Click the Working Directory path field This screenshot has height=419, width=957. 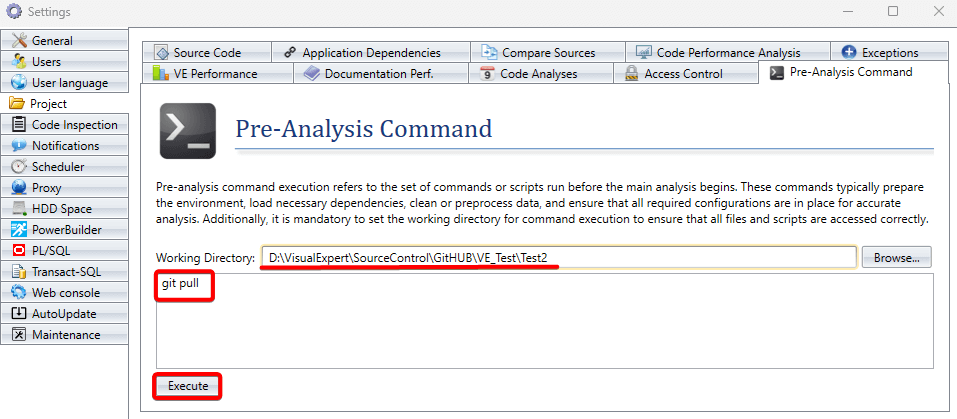tap(559, 257)
